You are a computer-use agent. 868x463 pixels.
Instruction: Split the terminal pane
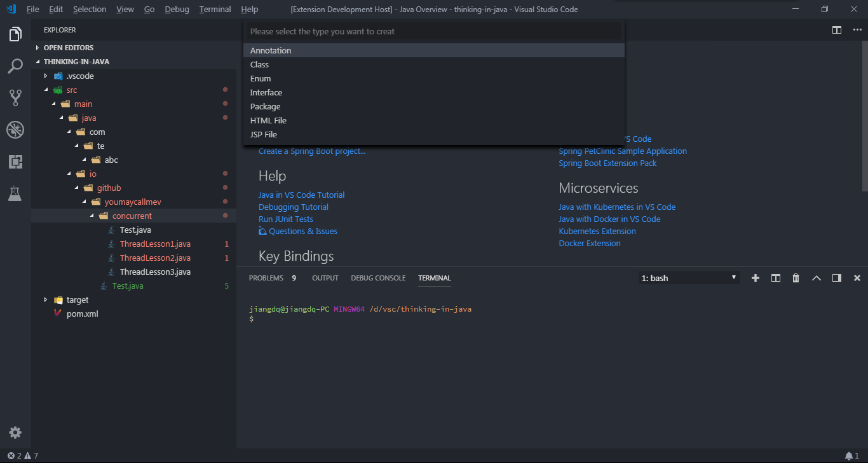(776, 278)
